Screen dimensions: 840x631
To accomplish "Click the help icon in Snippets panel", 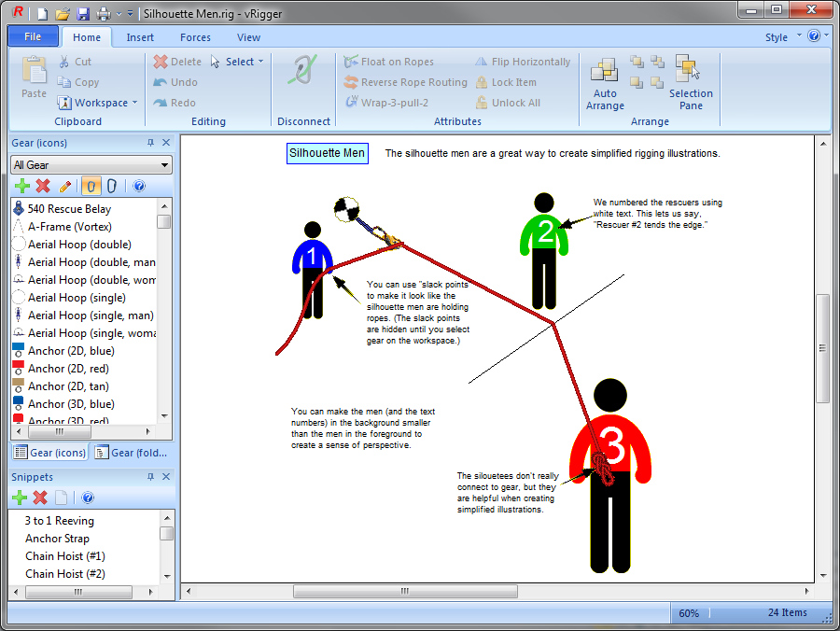I will coord(88,498).
